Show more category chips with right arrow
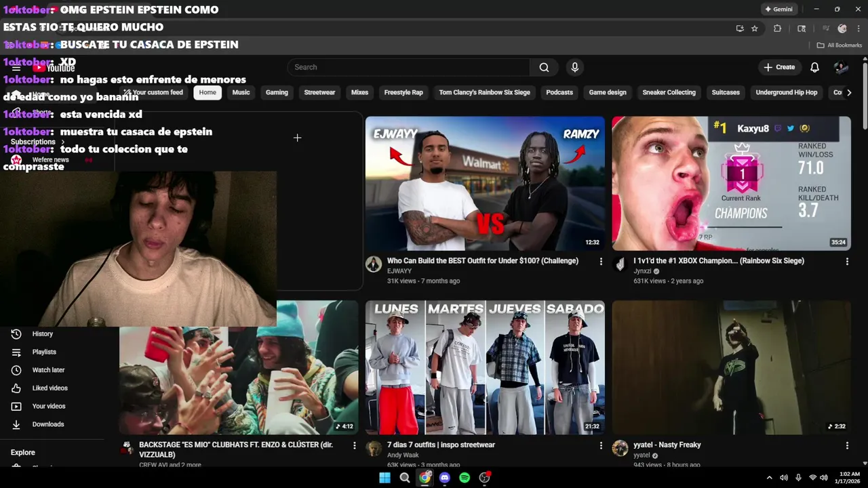This screenshot has width=868, height=488. click(848, 92)
